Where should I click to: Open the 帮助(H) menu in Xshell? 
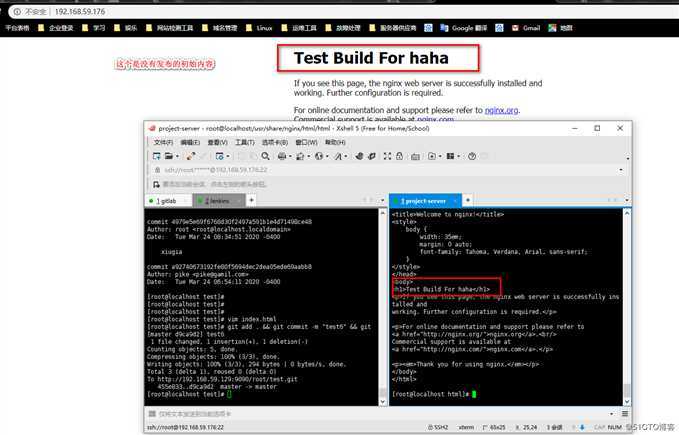[335, 142]
